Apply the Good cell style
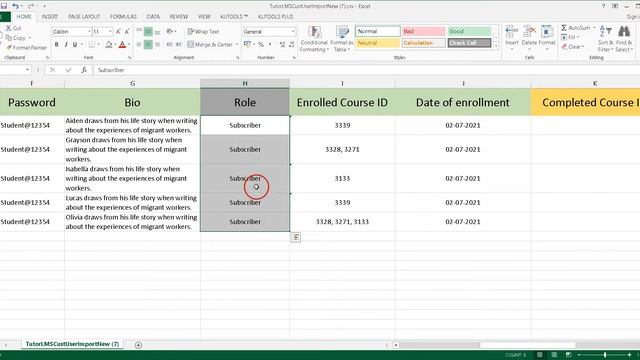The image size is (640, 360). [x=469, y=31]
